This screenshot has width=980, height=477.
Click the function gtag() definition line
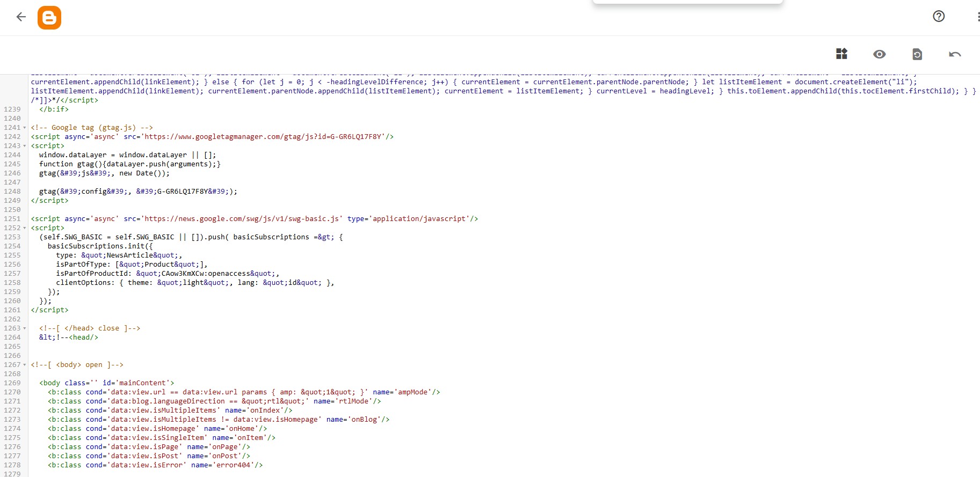129,164
